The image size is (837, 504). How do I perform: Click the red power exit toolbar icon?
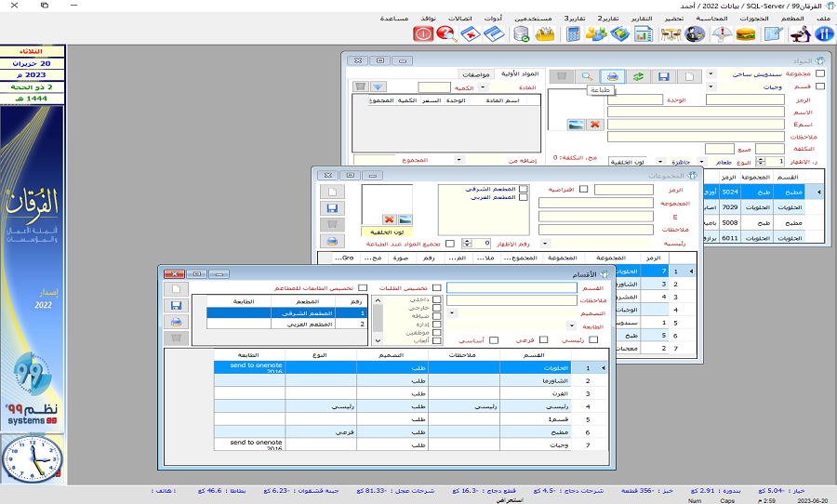[423, 34]
